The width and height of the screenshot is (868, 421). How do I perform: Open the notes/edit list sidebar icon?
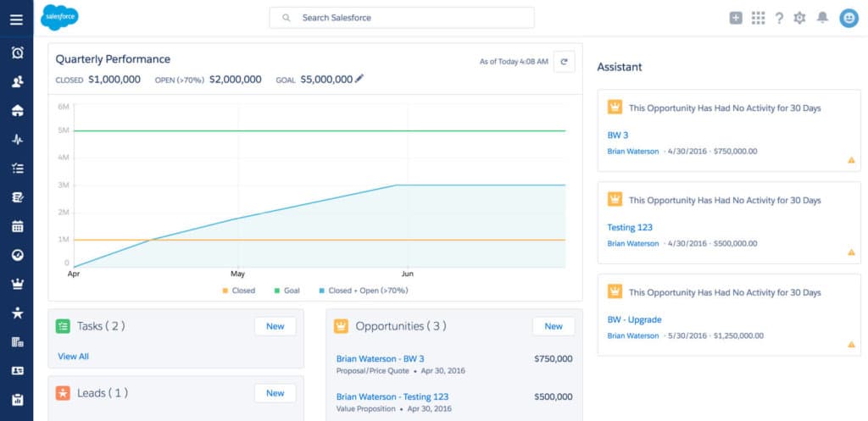coord(17,197)
